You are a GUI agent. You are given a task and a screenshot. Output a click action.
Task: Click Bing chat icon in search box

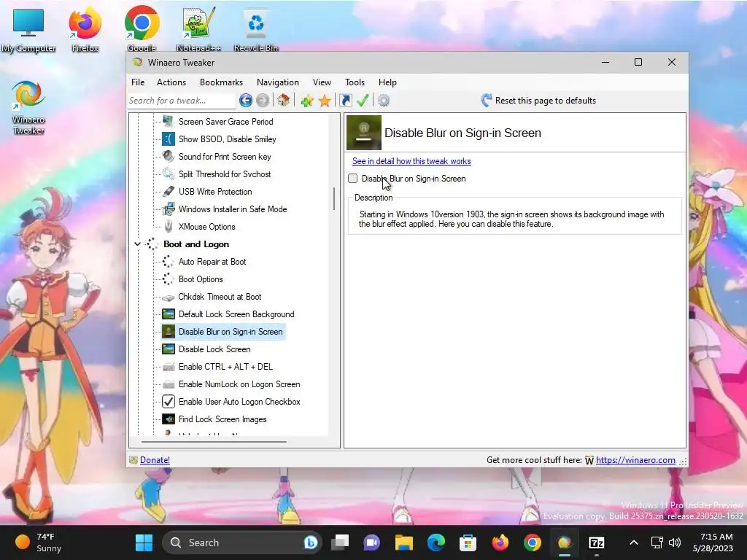tap(311, 542)
